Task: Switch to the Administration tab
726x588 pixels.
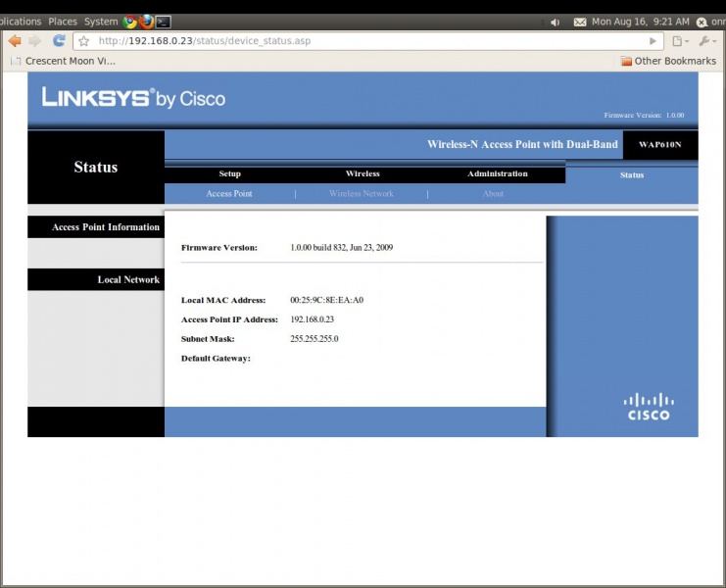Action: pos(498,173)
